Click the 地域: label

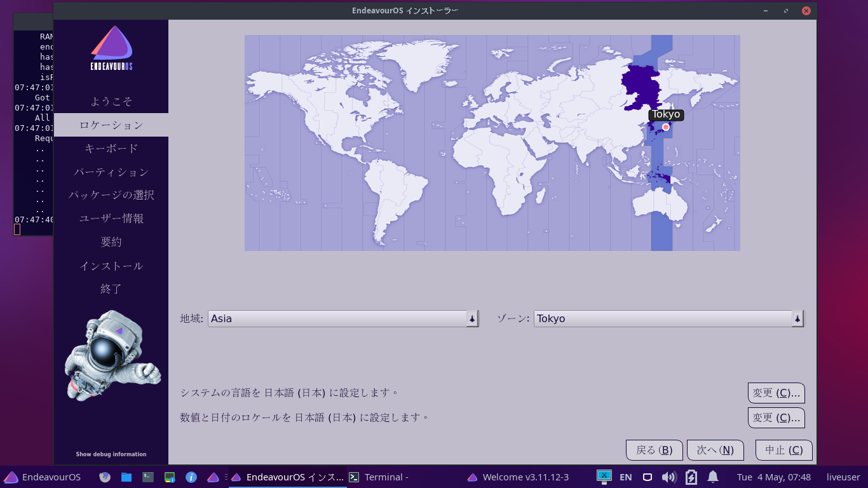[192, 318]
